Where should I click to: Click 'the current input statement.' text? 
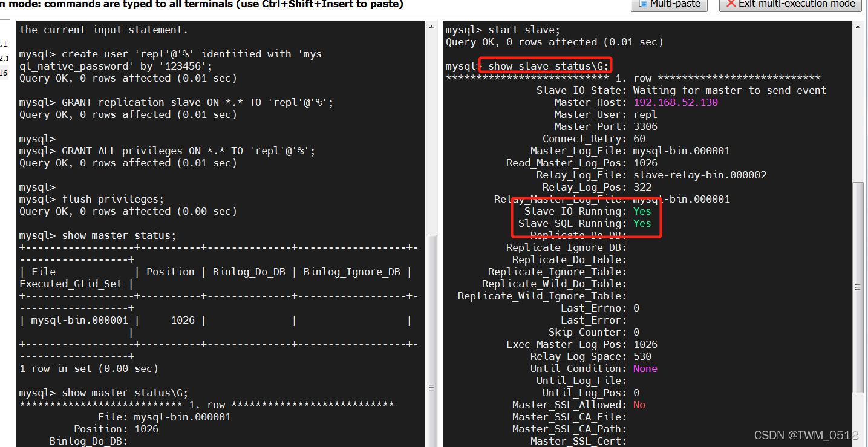(x=104, y=30)
